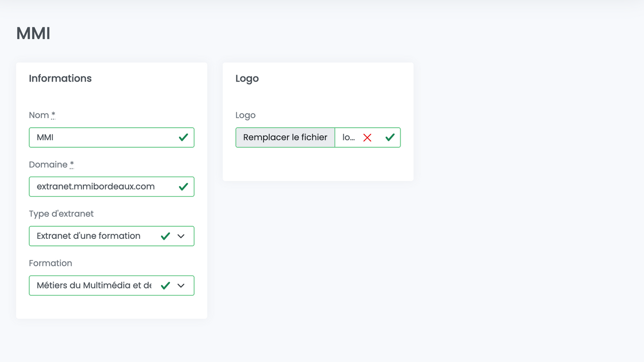Click the required asterisk next to Domaine
The width and height of the screenshot is (644, 362).
72,164
